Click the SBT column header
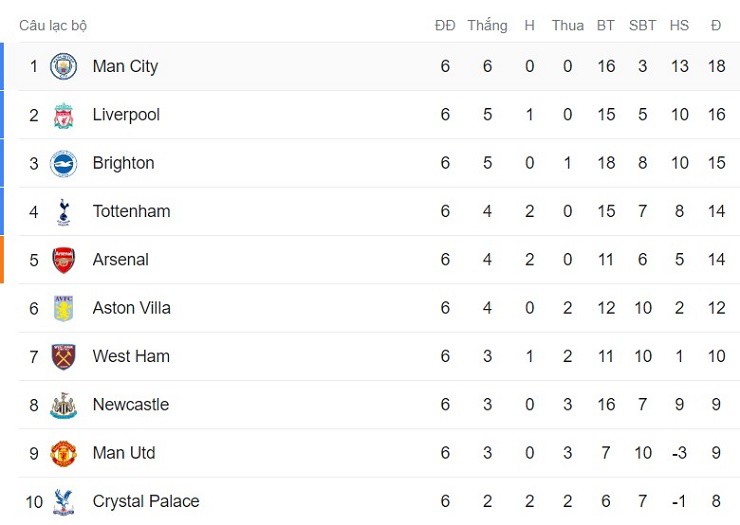 tap(642, 25)
